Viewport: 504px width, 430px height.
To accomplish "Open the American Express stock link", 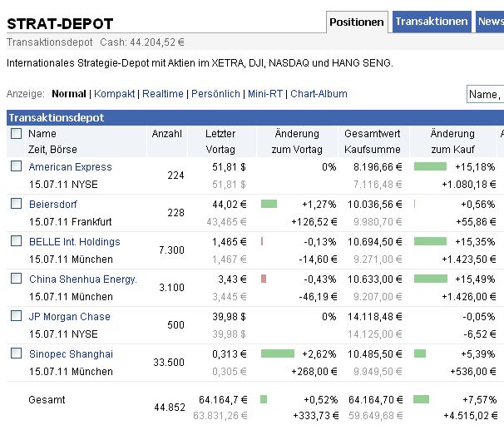I will point(71,167).
